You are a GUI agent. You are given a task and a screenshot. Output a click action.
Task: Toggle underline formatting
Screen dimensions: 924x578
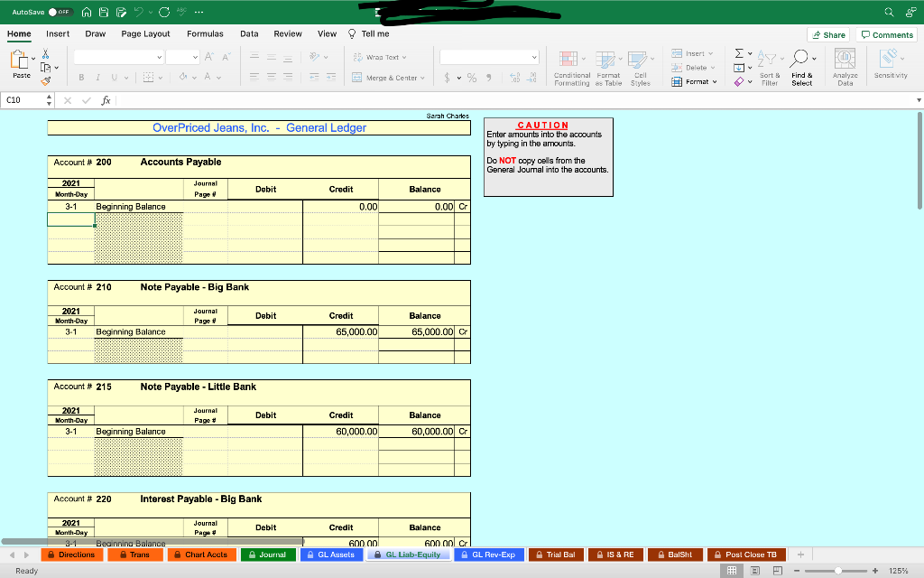tap(114, 77)
